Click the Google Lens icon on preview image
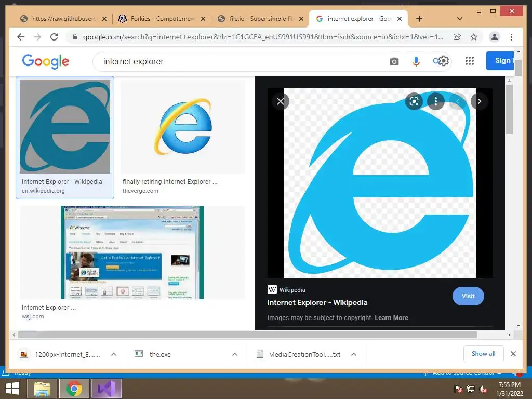Image resolution: width=532 pixels, height=399 pixels. pyautogui.click(x=414, y=101)
